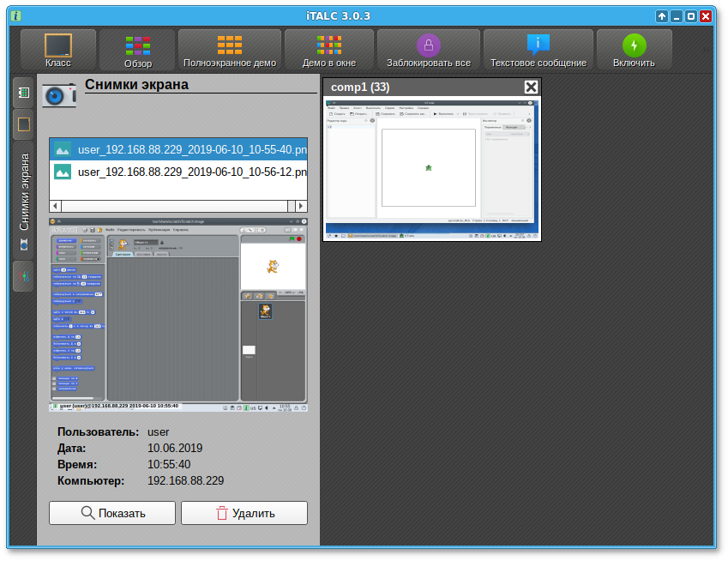
Task: Open the second sidebar panel square icon
Action: [x=24, y=124]
